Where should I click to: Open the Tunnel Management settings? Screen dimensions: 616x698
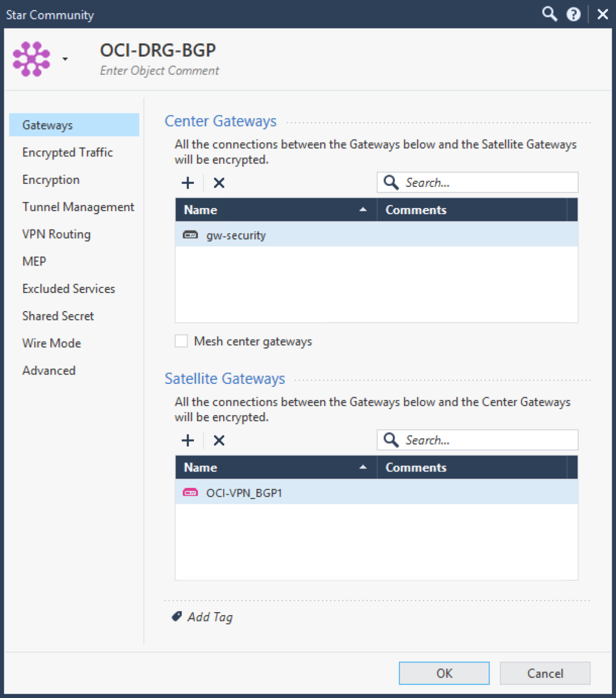point(78,207)
